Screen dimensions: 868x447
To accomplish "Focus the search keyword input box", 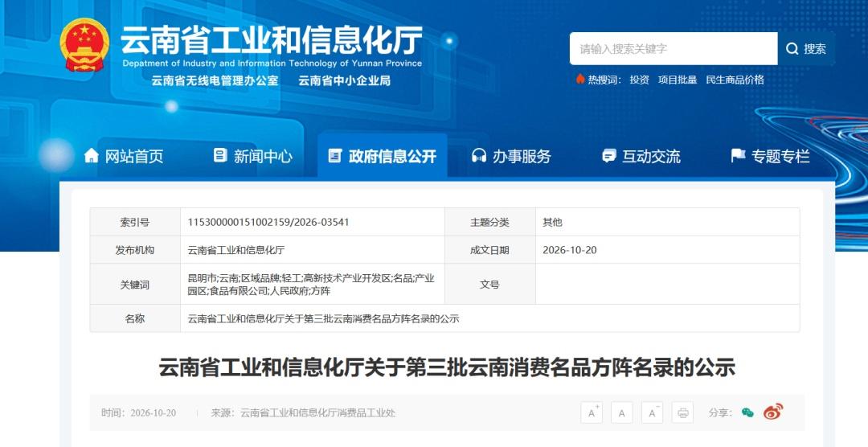I will click(674, 49).
